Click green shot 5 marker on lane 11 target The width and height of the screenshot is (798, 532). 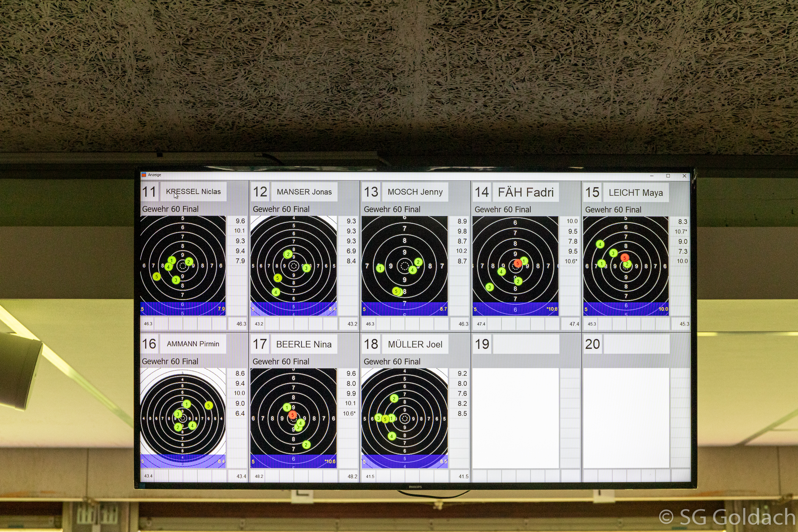point(157,276)
